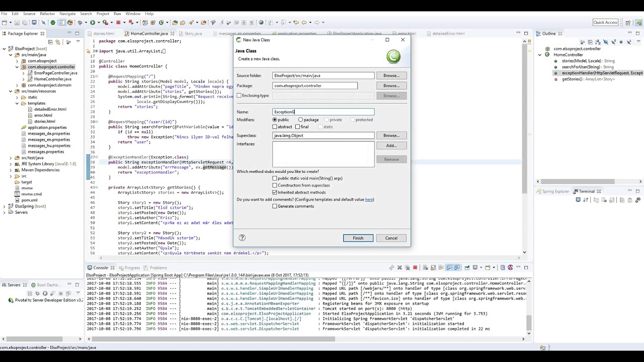
Task: Check the abstract modifier checkbox
Action: (x=275, y=127)
